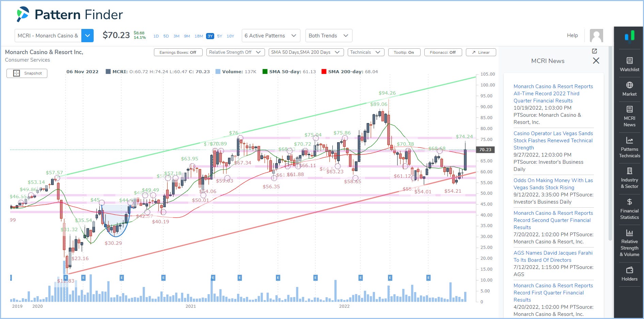The width and height of the screenshot is (644, 319).
Task: Open news panel in new window
Action: (594, 51)
